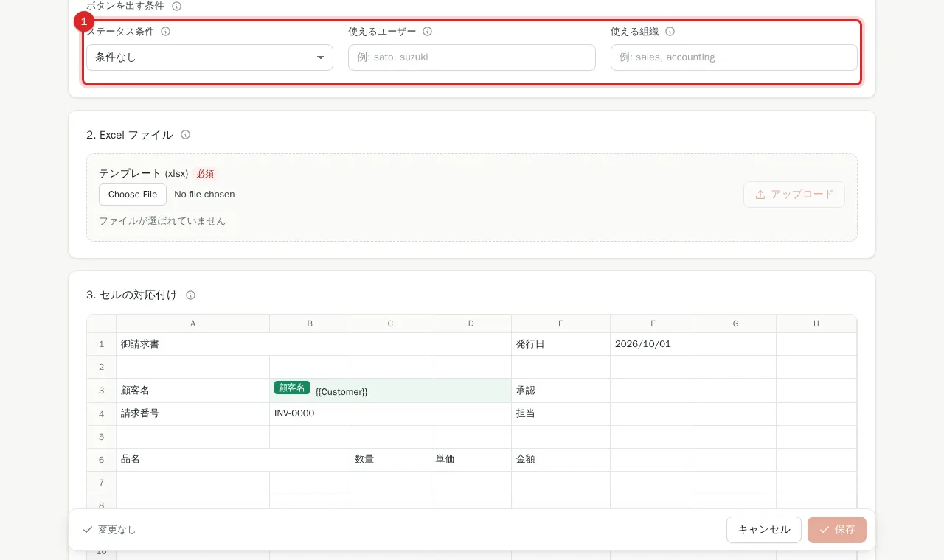Image resolution: width=944 pixels, height=560 pixels.
Task: Click column header E
Action: (561, 323)
